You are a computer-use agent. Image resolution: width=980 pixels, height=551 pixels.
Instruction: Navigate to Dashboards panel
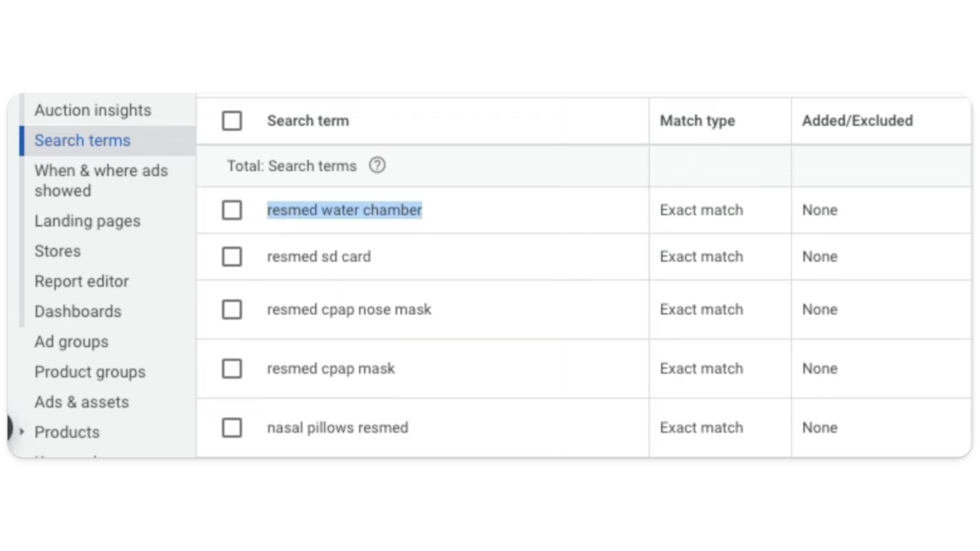click(x=78, y=311)
